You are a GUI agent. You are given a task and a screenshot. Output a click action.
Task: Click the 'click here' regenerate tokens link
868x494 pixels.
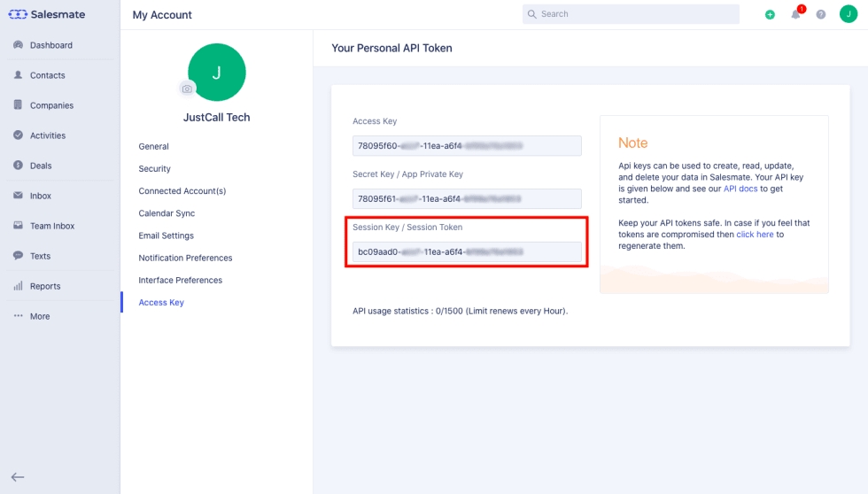point(755,235)
